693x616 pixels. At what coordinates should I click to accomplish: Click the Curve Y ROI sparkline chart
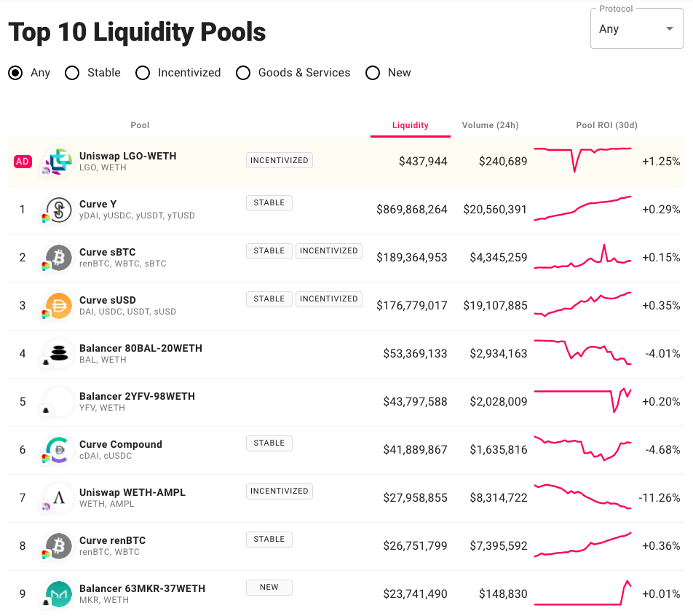tap(582, 208)
